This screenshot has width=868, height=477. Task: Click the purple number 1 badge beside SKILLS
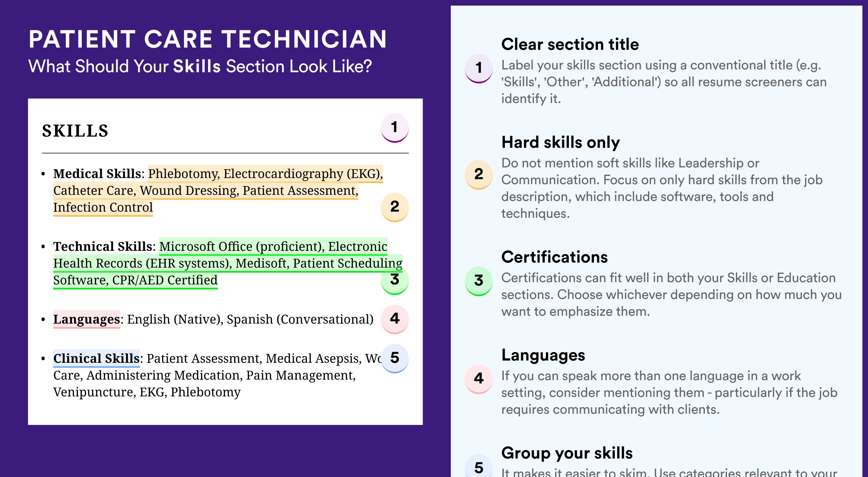(x=395, y=128)
